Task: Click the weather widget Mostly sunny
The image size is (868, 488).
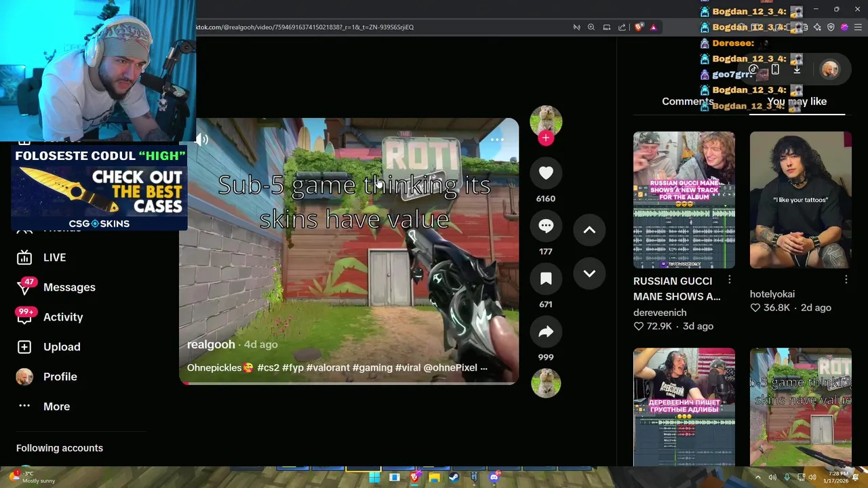Action: coord(33,477)
